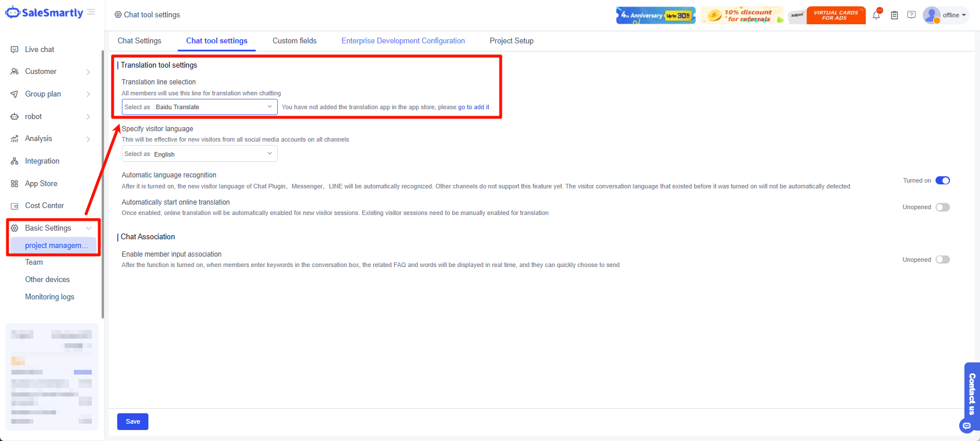Screen dimensions: 980x441
Task: Open the 4th Anniversary promotion banner
Action: tap(655, 15)
